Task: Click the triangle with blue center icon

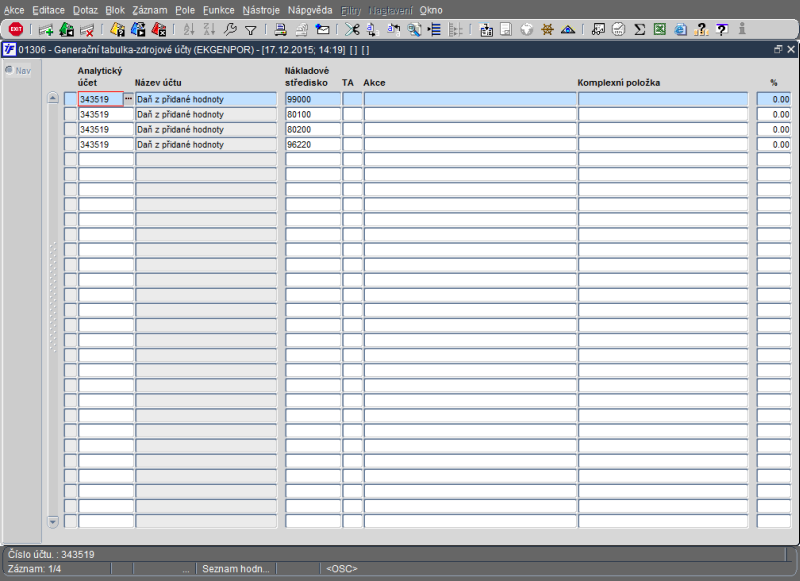Action: pos(568,30)
